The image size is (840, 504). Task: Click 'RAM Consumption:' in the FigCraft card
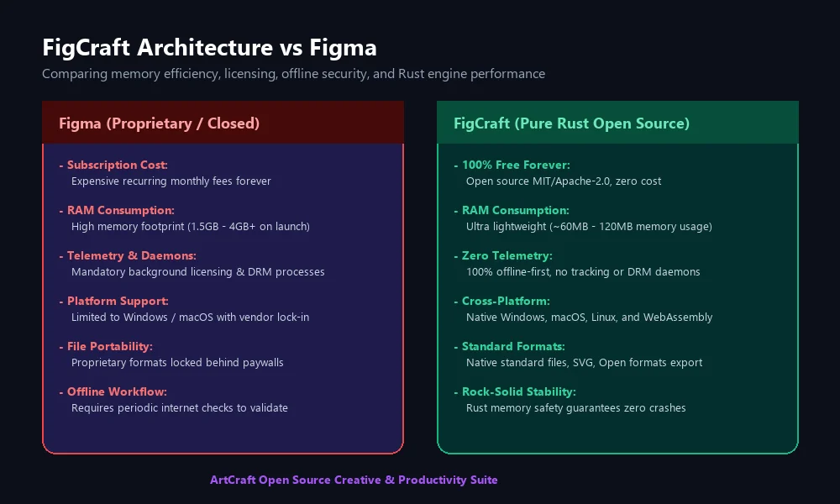[516, 211]
